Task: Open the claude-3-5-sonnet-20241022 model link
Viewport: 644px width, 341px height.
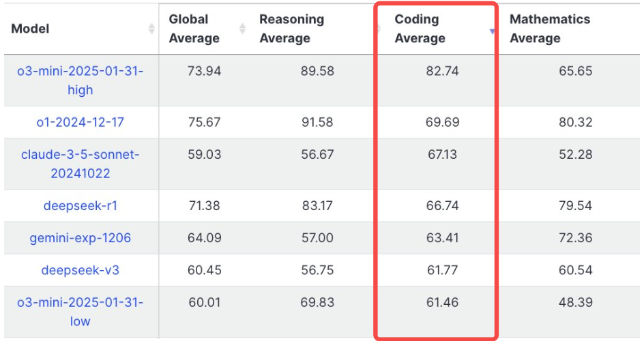Action: pyautogui.click(x=80, y=164)
